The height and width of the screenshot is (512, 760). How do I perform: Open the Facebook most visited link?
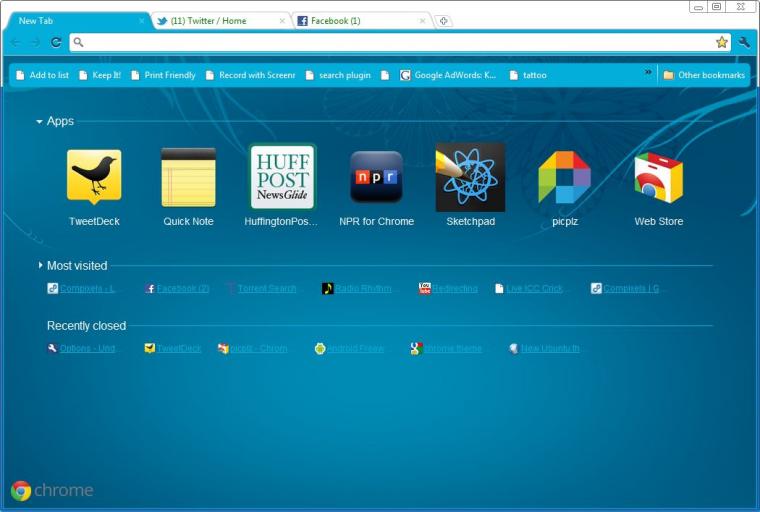tap(177, 288)
